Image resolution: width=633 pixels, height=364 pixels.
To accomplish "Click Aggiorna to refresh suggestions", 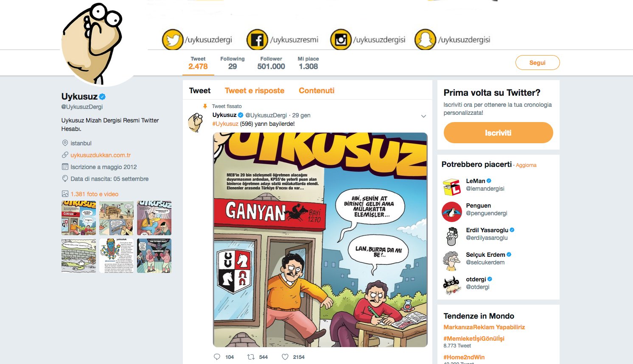I will pos(526,165).
